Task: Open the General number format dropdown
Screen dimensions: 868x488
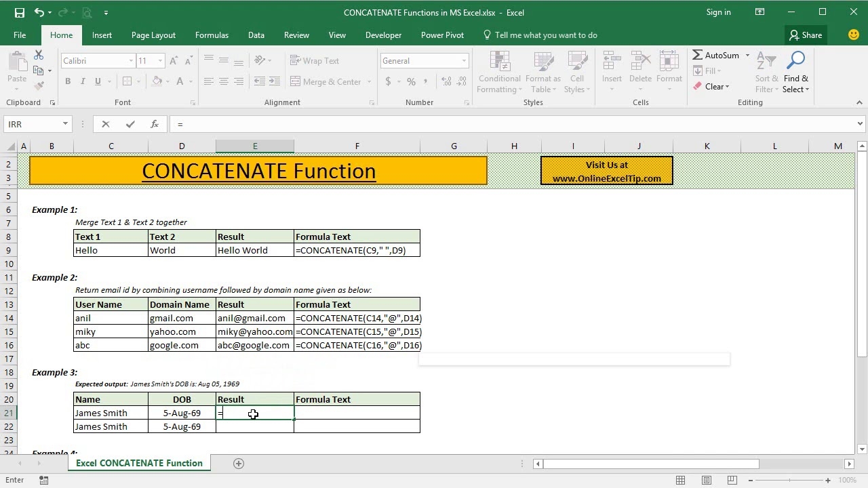Action: [464, 61]
